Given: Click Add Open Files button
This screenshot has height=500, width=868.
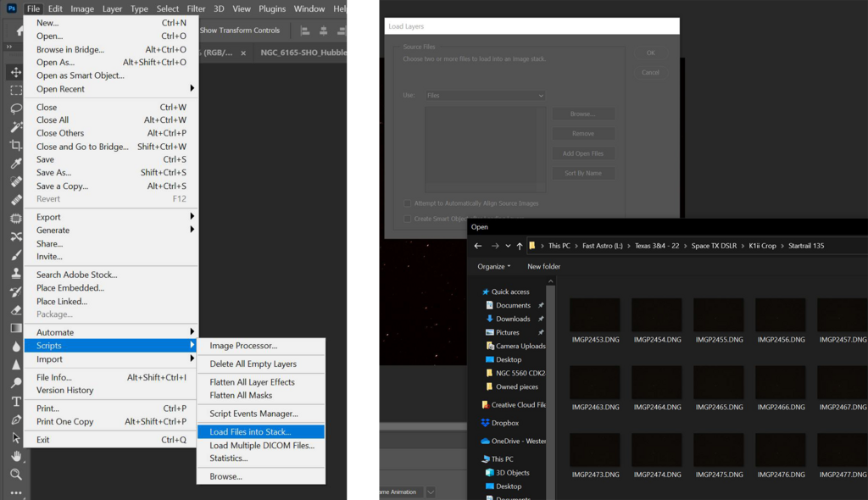Looking at the screenshot, I should (x=583, y=153).
